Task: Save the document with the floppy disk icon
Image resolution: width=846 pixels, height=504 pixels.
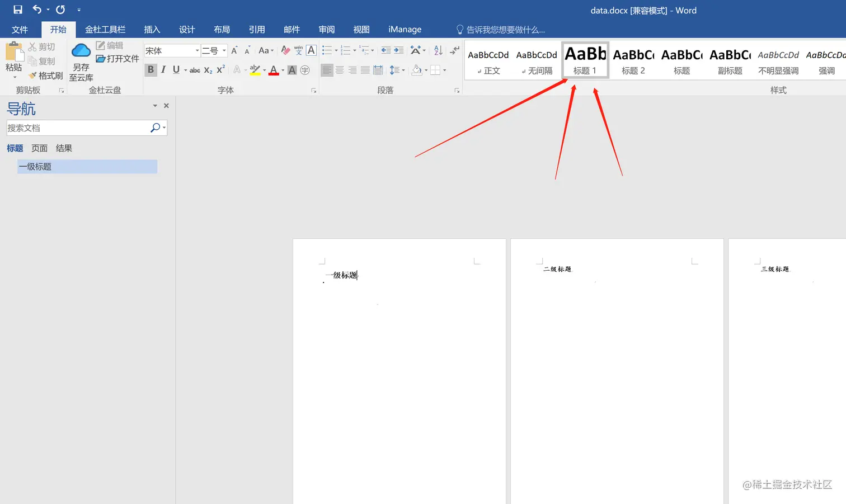Action: (x=18, y=10)
